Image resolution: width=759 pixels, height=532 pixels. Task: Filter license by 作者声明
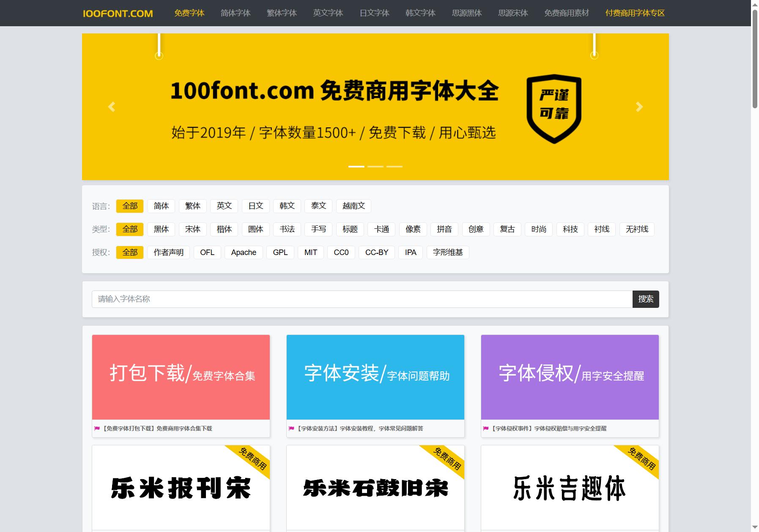tap(169, 252)
